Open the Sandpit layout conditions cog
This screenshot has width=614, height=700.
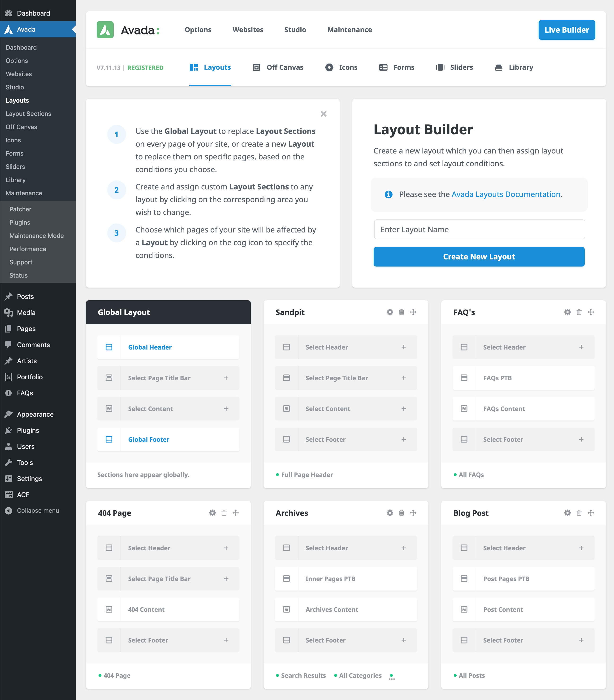[x=390, y=312]
